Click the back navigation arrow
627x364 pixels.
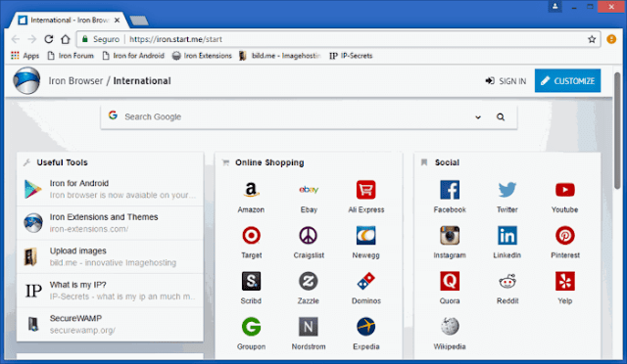click(x=16, y=39)
